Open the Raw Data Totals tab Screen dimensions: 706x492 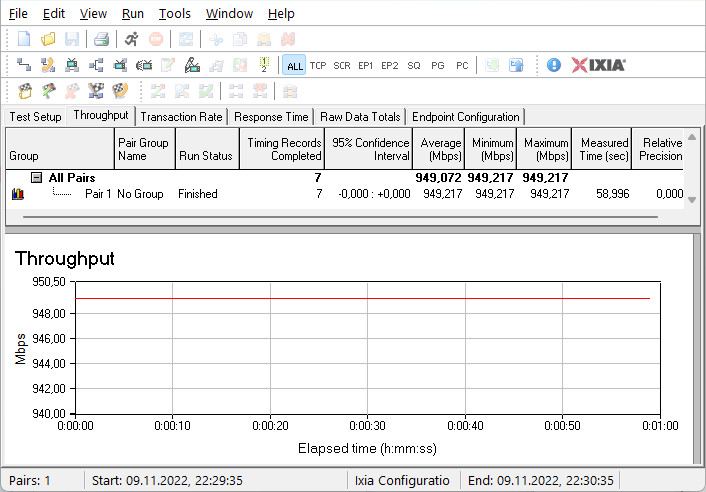coord(360,117)
